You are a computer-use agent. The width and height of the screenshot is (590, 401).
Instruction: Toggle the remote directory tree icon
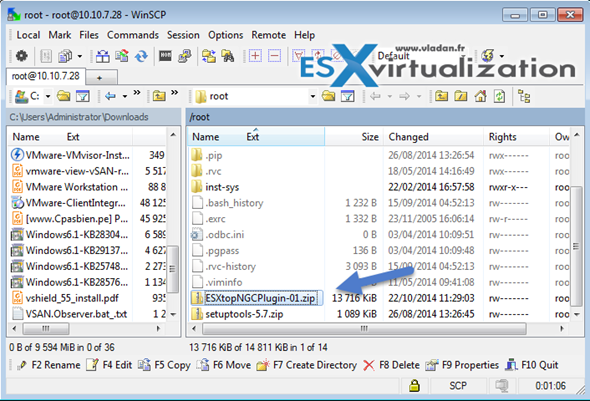point(524,96)
